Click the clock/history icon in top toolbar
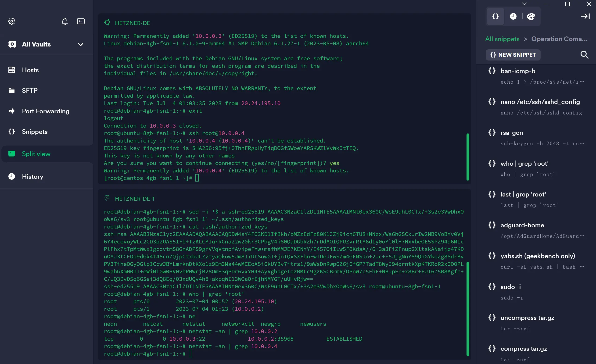 coord(513,16)
